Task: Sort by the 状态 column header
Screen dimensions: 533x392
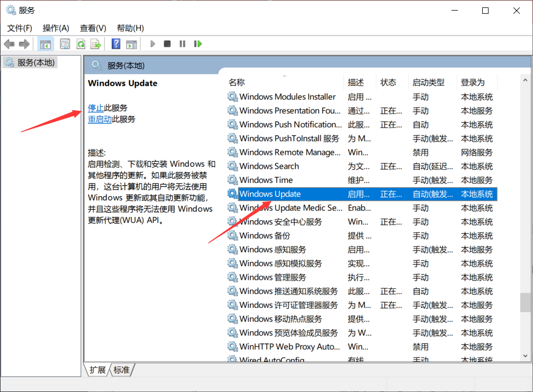Action: (392, 82)
